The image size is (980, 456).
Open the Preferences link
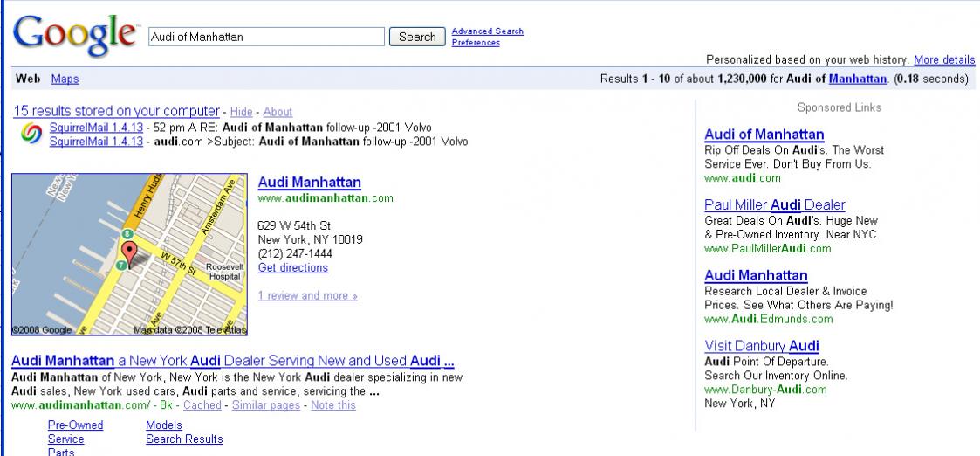click(x=476, y=43)
